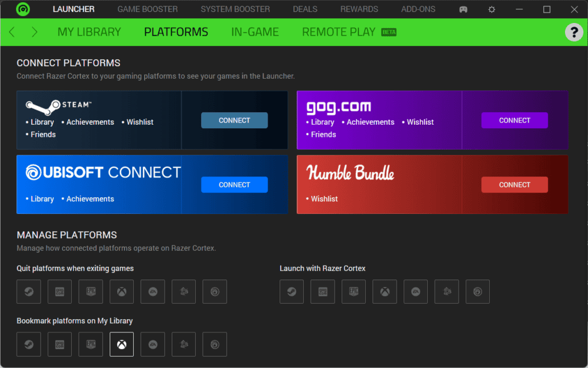Viewport: 588px width, 368px height.
Task: Open the MY LIBRARY sub-tab
Action: tap(89, 32)
